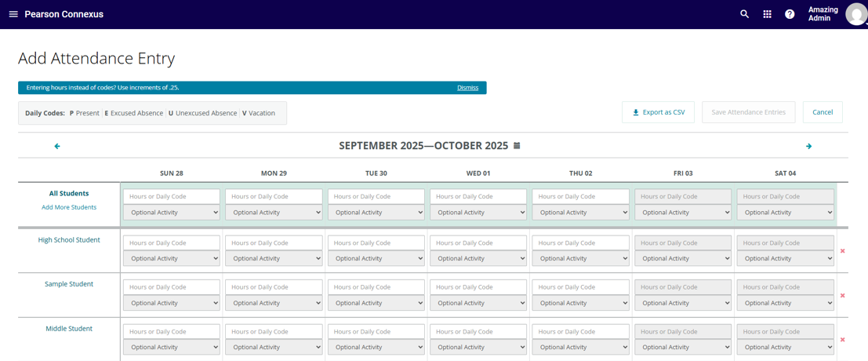Open the calendar date picker icon

[x=517, y=146]
